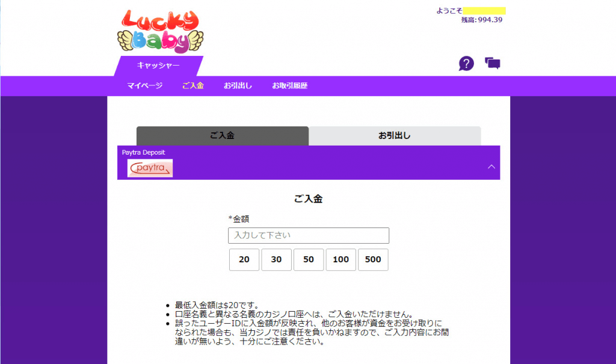Screen dimensions: 616x364
Task: Open the help question mark icon
Action: tap(466, 63)
